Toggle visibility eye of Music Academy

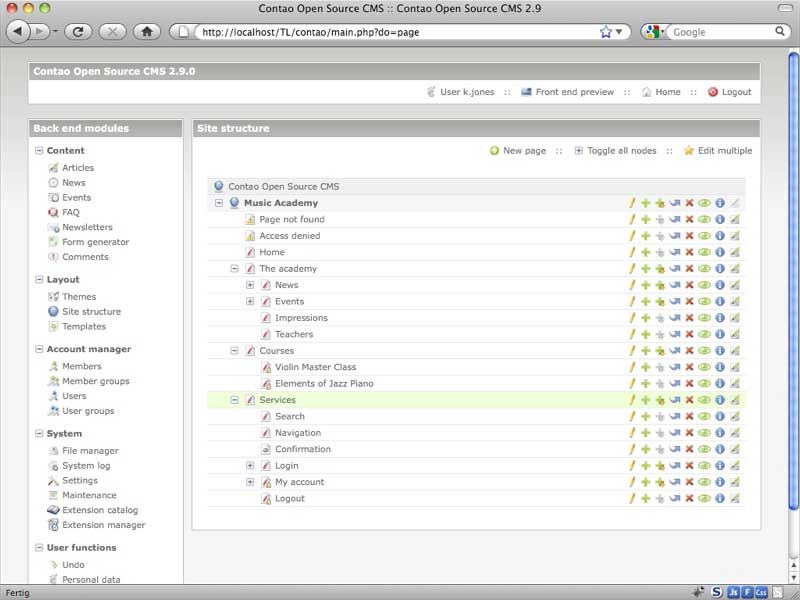point(705,203)
